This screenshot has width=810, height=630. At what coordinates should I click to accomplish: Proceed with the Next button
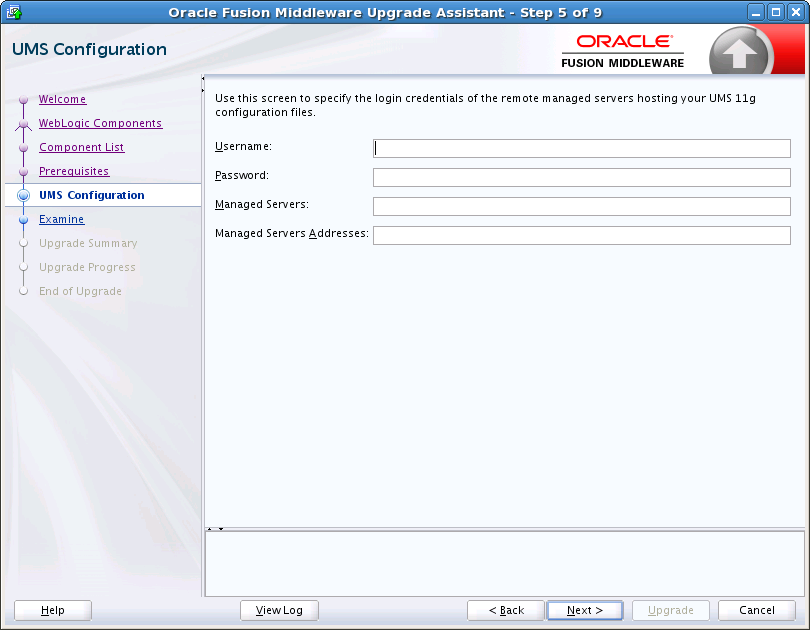(585, 610)
